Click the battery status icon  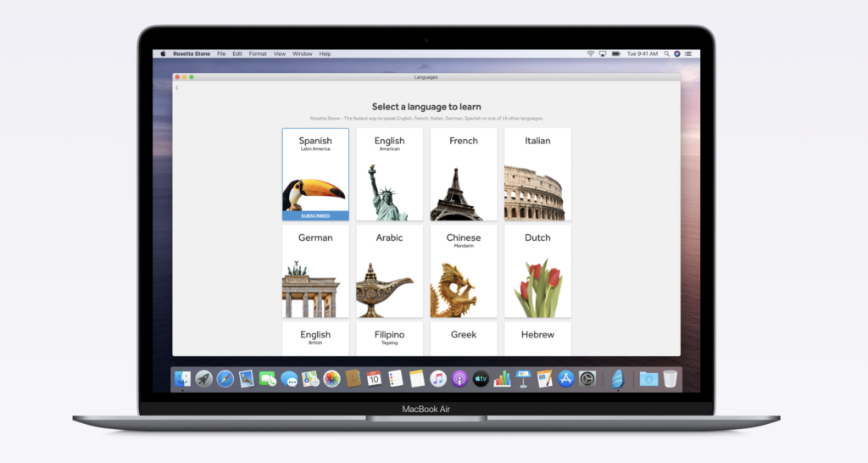point(616,53)
